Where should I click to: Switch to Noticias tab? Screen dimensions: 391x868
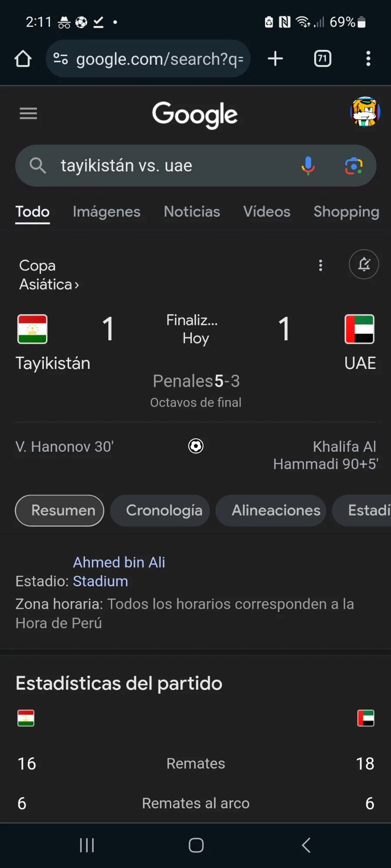(x=192, y=212)
